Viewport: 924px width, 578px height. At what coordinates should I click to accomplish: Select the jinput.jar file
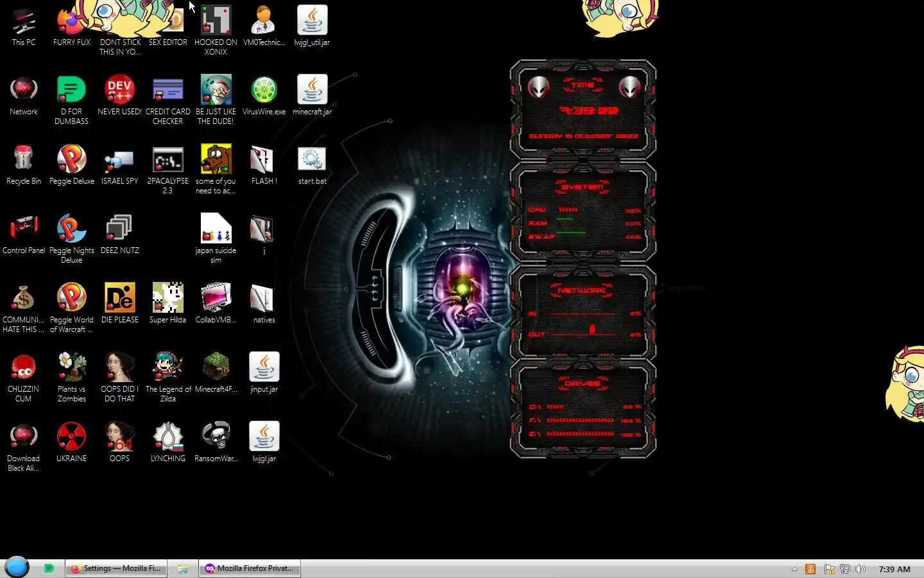[x=264, y=374]
